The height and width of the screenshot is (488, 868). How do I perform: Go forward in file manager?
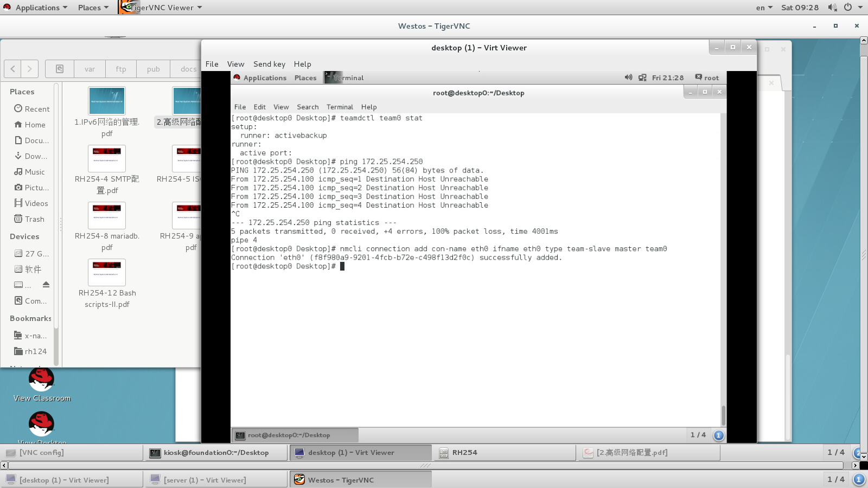pos(30,69)
